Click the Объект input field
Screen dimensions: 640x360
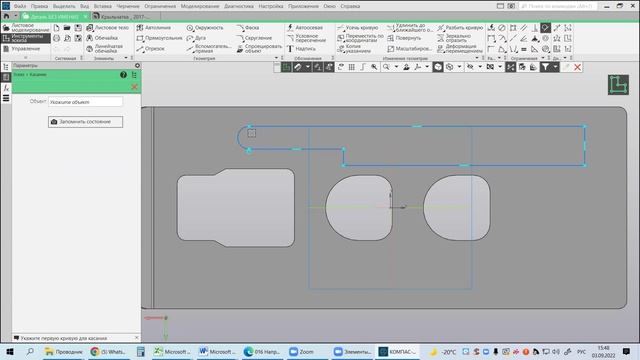pyautogui.click(x=85, y=102)
